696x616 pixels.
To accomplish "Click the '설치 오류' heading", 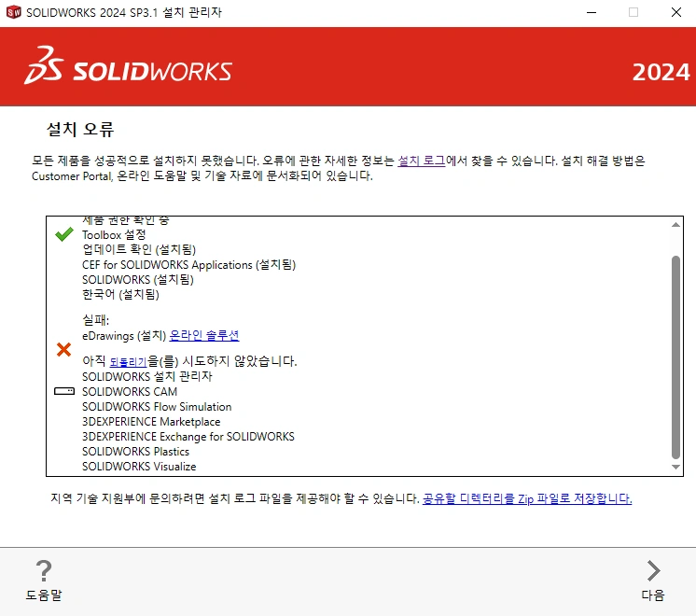I will click(80, 129).
